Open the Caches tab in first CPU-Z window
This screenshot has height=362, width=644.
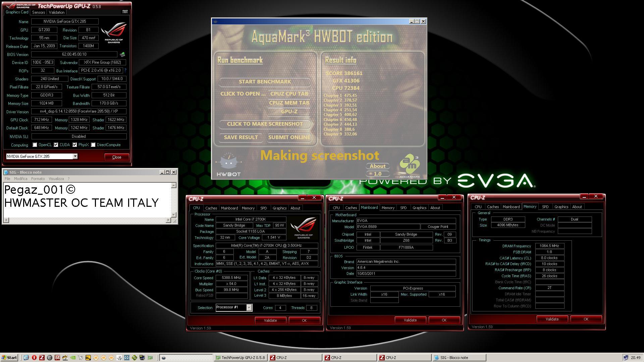click(x=211, y=208)
